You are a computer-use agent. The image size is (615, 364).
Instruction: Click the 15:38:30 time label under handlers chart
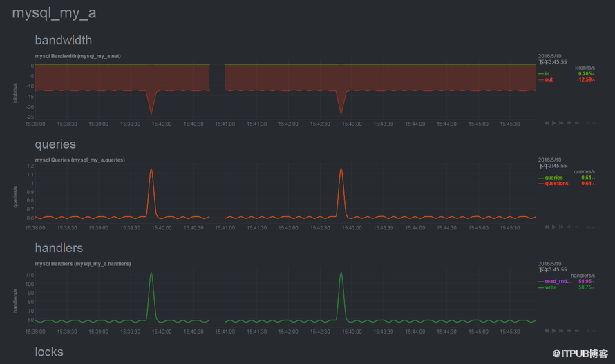click(66, 332)
